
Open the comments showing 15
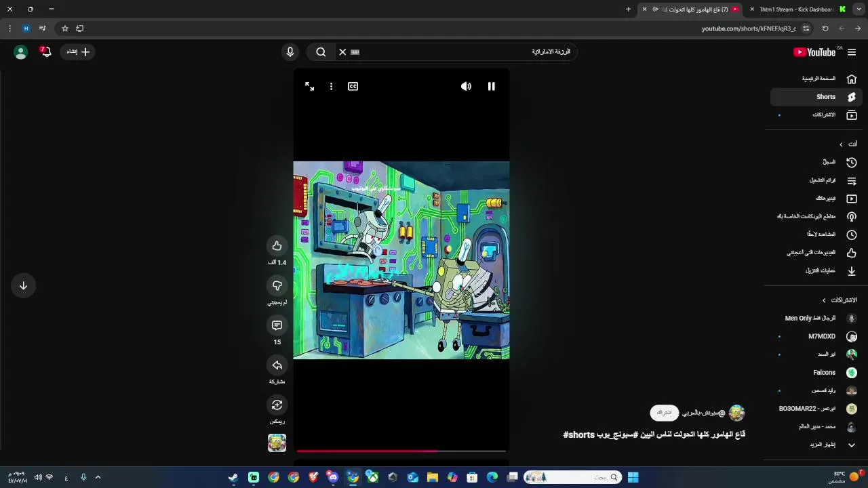pyautogui.click(x=277, y=325)
